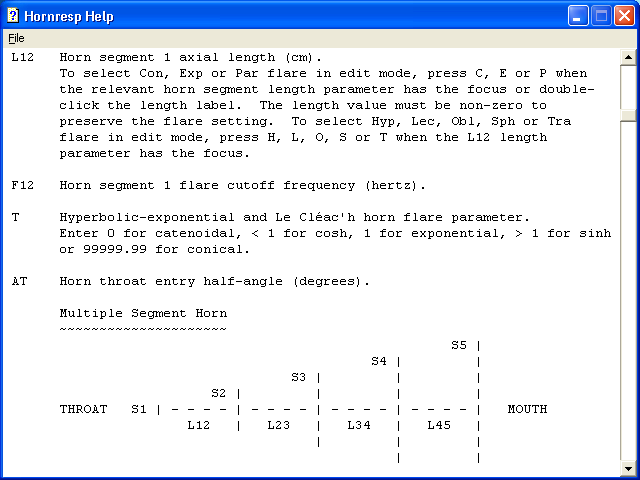Click the scrollbar up arrow
The width and height of the screenshot is (640, 480).
628,57
